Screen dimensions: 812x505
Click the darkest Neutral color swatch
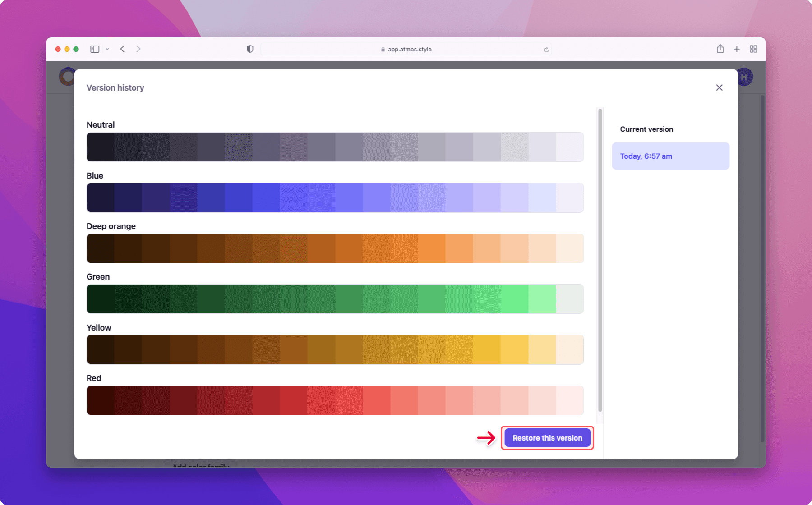pyautogui.click(x=101, y=147)
